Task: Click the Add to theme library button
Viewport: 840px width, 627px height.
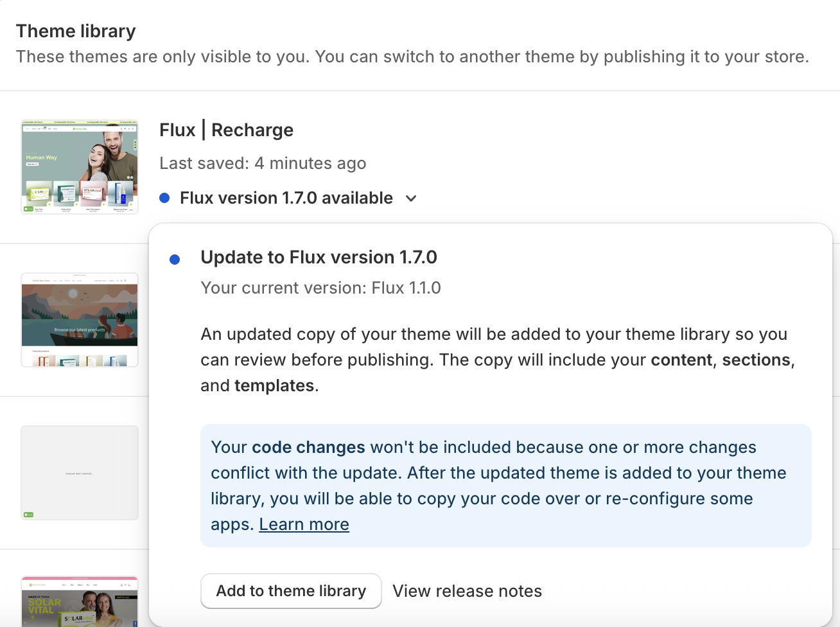Action: pos(291,591)
